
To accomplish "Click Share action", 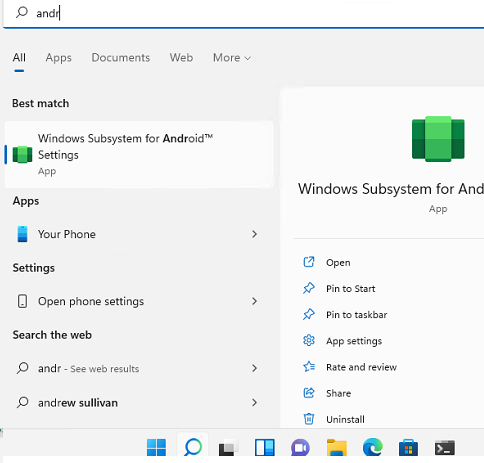I will (338, 393).
